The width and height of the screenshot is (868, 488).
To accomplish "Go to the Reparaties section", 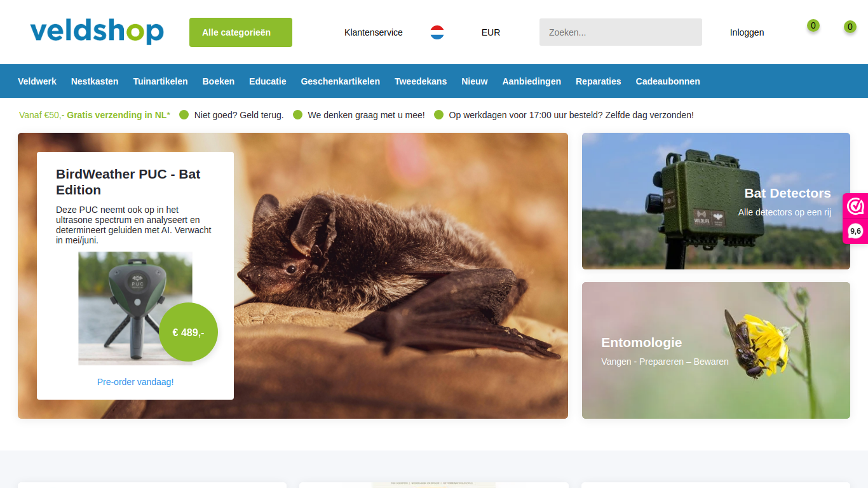I will (599, 81).
